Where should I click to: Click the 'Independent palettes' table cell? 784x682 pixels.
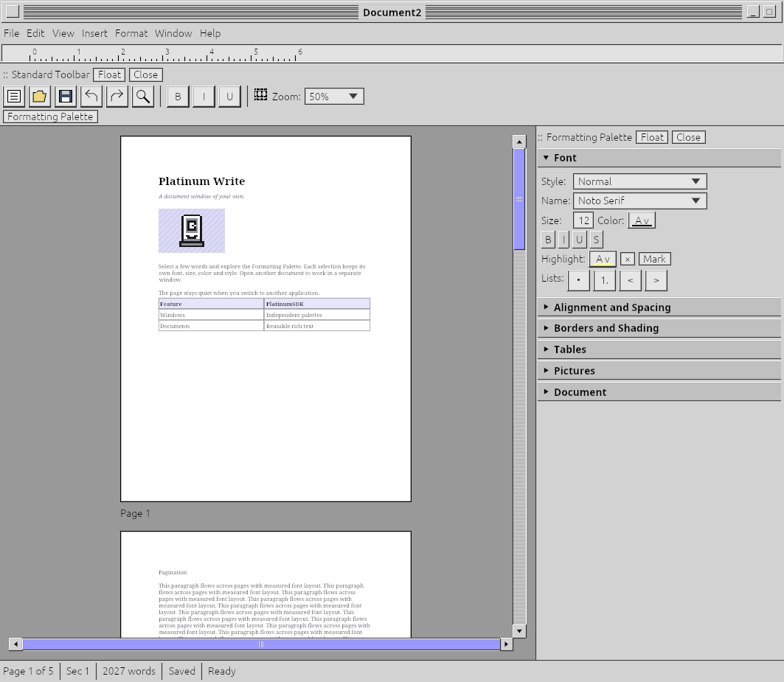pos(317,315)
